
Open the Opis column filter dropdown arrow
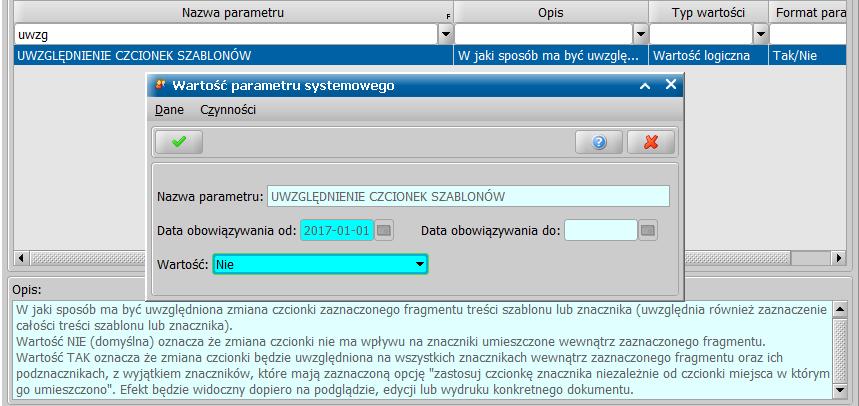click(640, 35)
